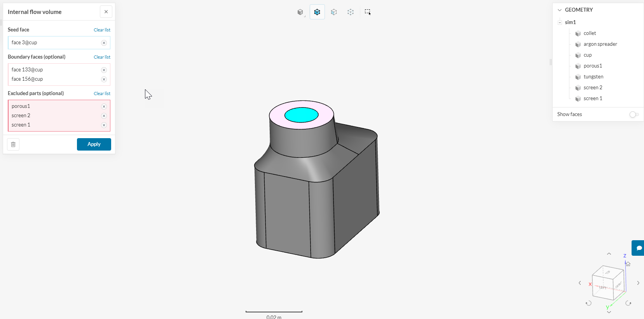
Task: Click the sim1 geometry name
Action: point(570,23)
